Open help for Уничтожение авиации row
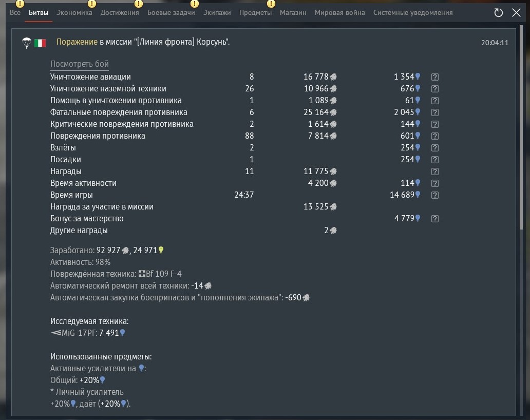This screenshot has height=420, width=530. point(434,77)
